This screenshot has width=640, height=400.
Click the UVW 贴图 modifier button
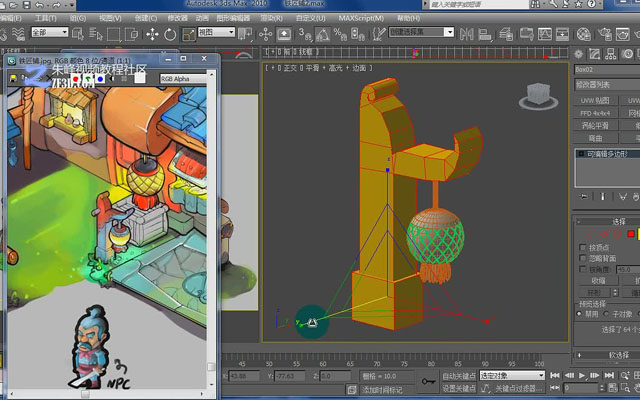click(x=595, y=100)
